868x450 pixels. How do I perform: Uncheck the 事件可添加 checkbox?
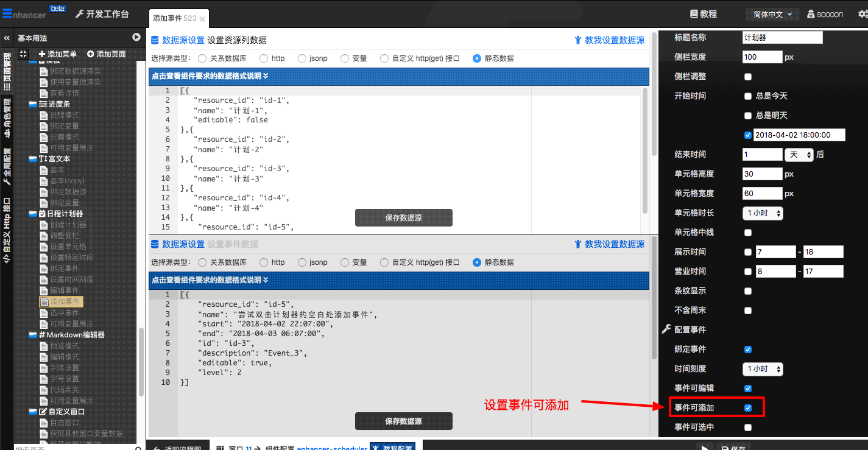point(748,408)
